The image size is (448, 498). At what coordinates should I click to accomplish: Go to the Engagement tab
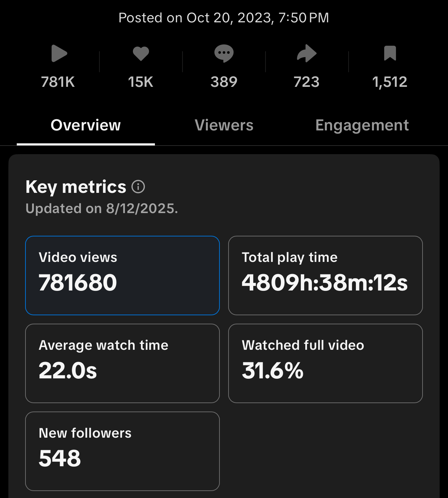[x=362, y=125]
